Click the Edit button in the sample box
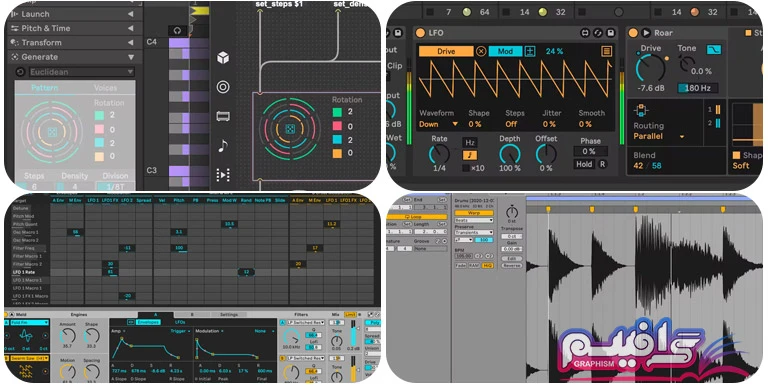Viewport: 768px width, 386px height. pyautogui.click(x=511, y=258)
